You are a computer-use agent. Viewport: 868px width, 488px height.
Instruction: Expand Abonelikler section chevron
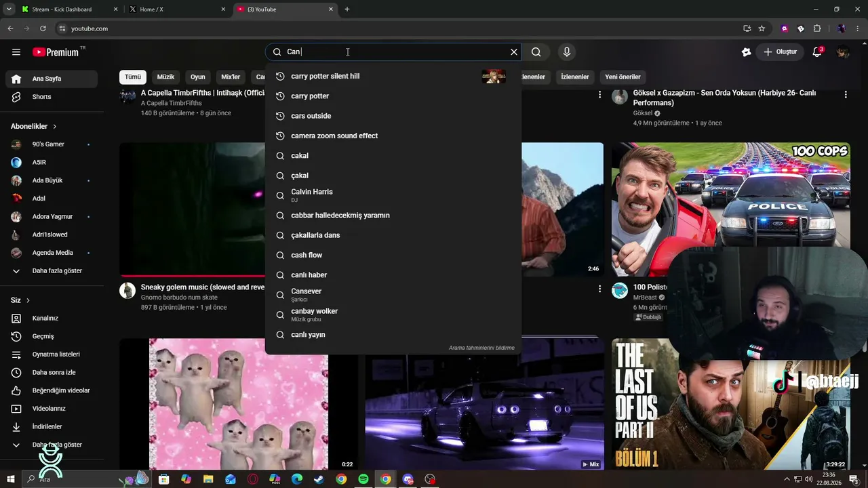point(55,127)
